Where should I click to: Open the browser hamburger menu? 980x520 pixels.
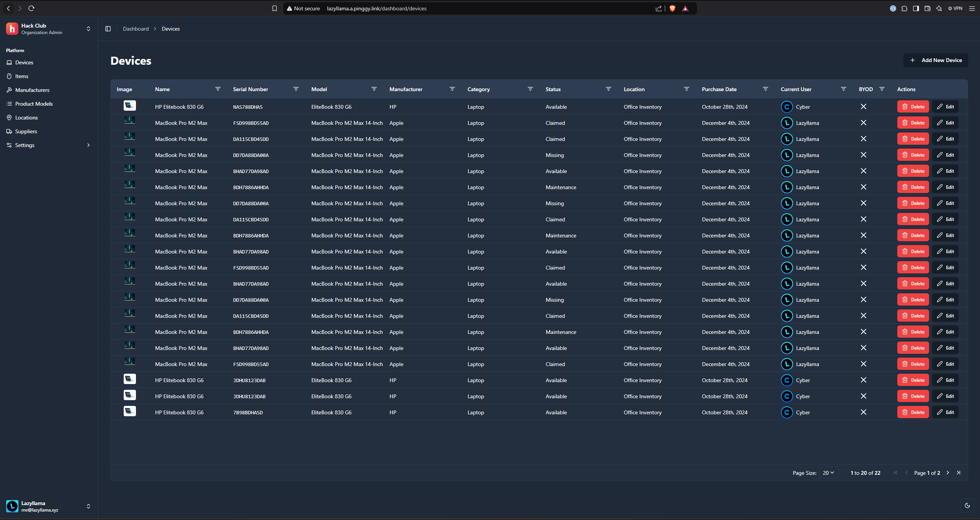tap(972, 8)
